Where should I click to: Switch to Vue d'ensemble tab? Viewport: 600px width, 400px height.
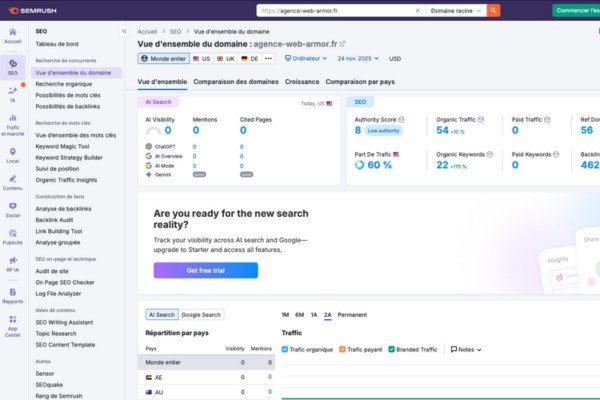(162, 82)
